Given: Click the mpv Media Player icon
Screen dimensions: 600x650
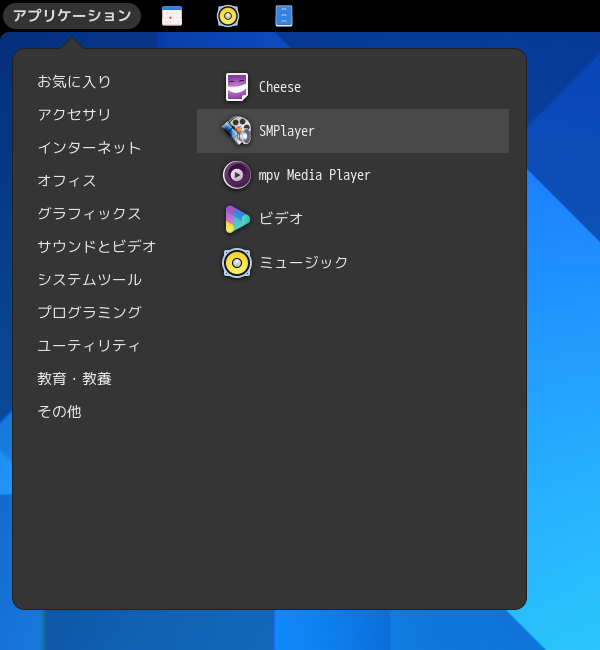Looking at the screenshot, I should [x=237, y=175].
